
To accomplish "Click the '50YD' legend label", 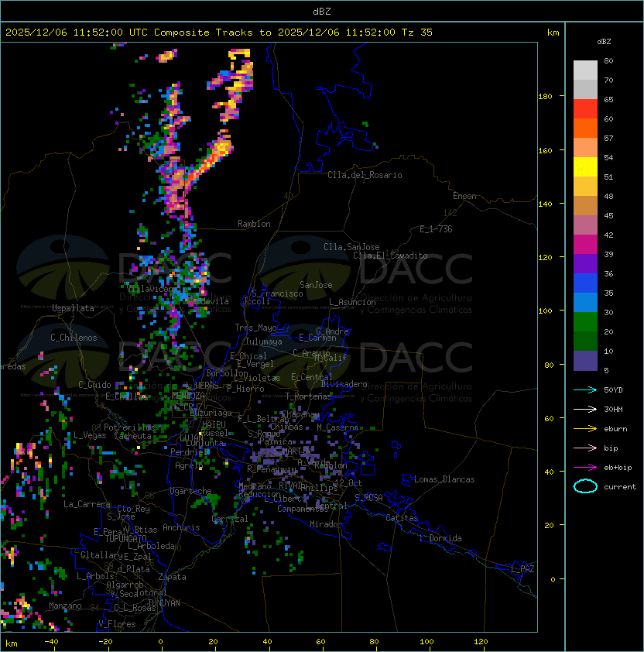I will (613, 390).
